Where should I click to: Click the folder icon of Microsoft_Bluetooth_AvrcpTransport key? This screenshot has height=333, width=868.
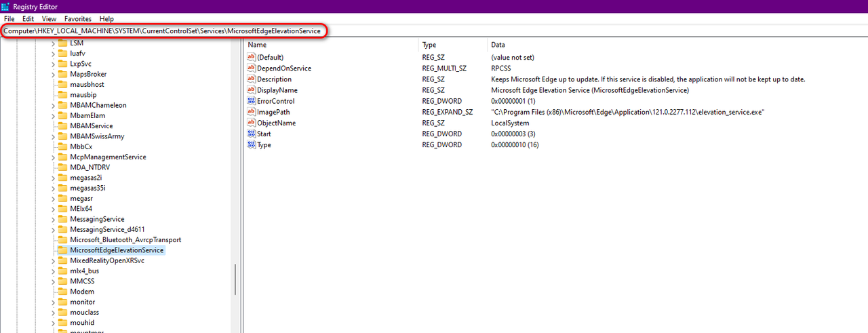(x=62, y=239)
